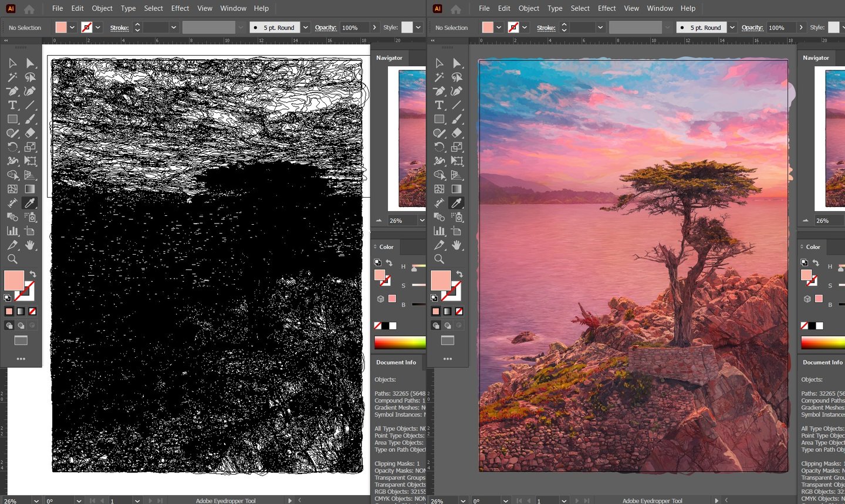The width and height of the screenshot is (845, 504).
Task: Choose the Rotate tool in right window
Action: point(439,147)
